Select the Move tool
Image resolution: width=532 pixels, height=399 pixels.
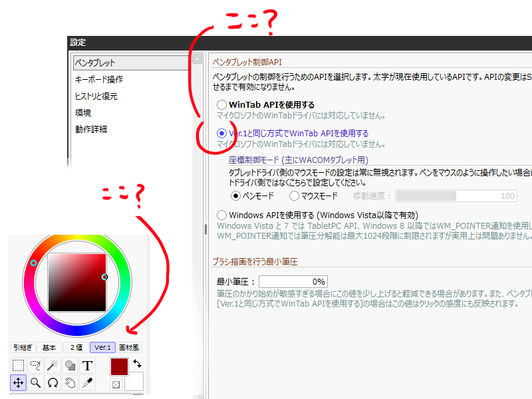[x=19, y=382]
